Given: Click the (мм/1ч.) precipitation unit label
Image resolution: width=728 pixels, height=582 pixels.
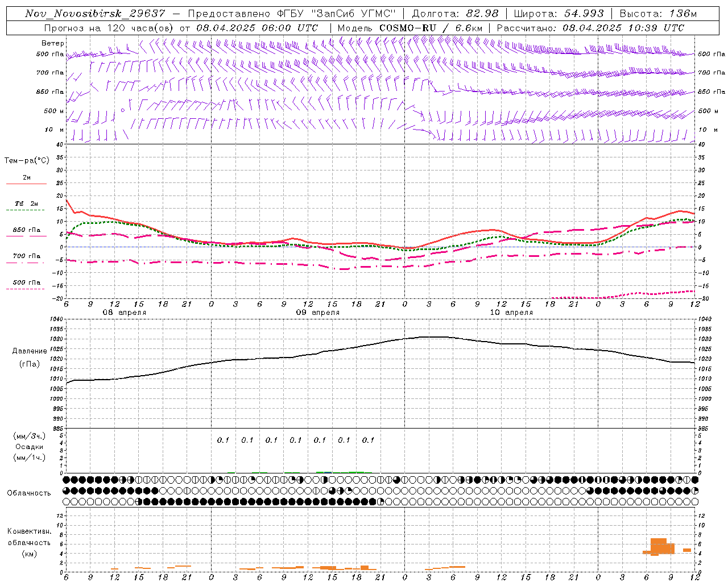Looking at the screenshot, I should coord(30,458).
